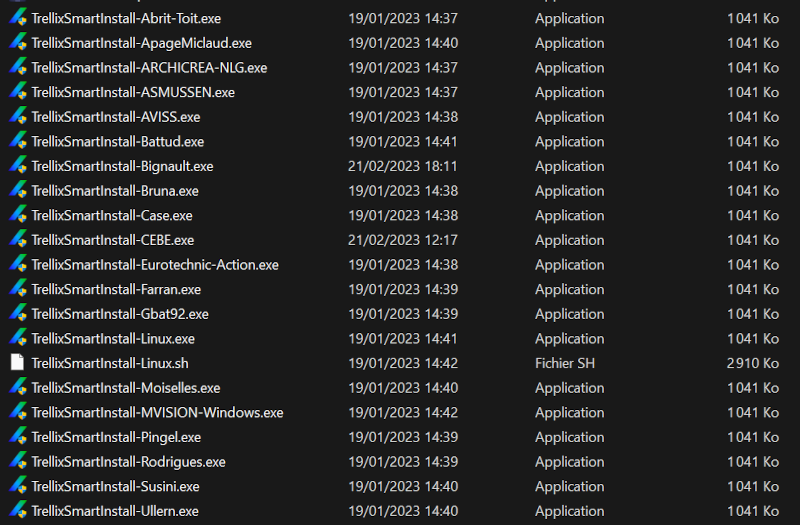Click the icon beside TrellixSmartInstall-Ullern.exe

(x=17, y=511)
